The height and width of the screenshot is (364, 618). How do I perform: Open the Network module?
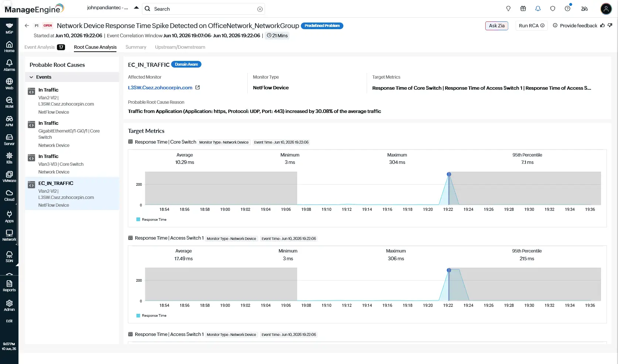pos(9,235)
